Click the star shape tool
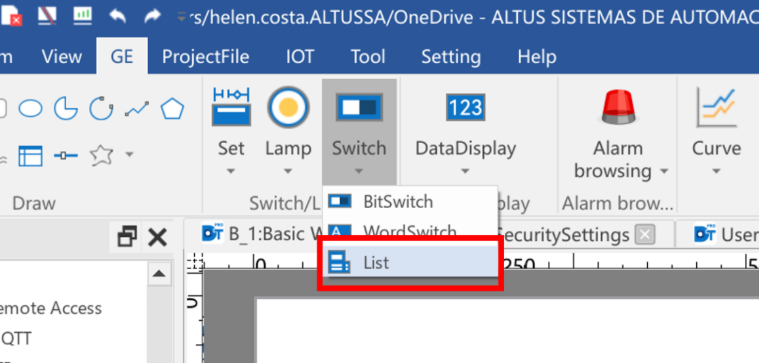 (x=102, y=155)
